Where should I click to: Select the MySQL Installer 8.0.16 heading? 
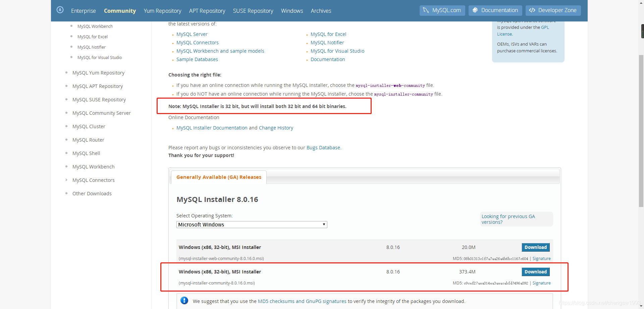[x=217, y=199]
